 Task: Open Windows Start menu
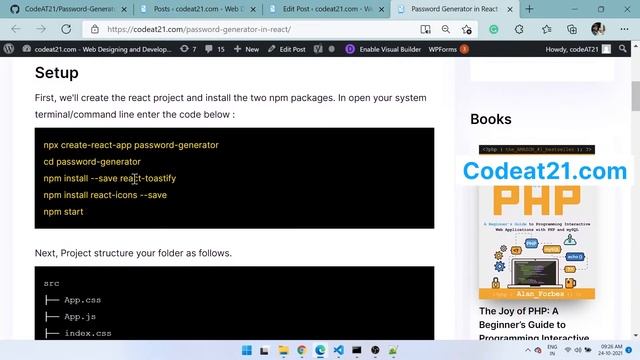[x=247, y=350]
